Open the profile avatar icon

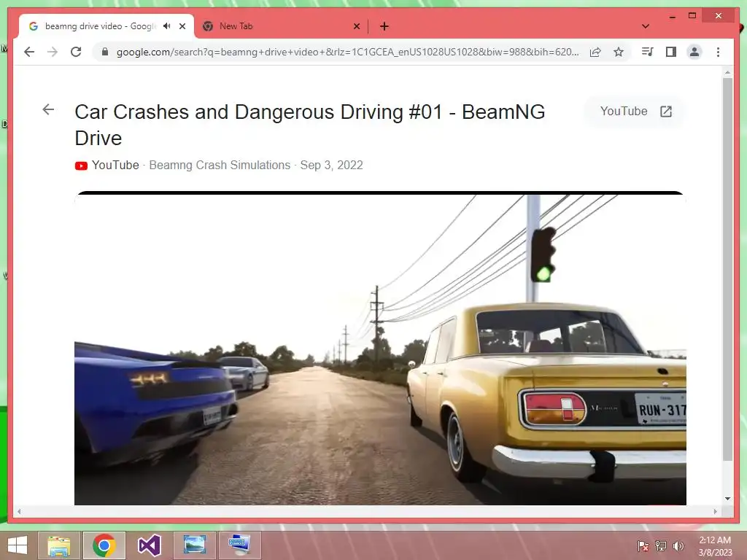[694, 52]
